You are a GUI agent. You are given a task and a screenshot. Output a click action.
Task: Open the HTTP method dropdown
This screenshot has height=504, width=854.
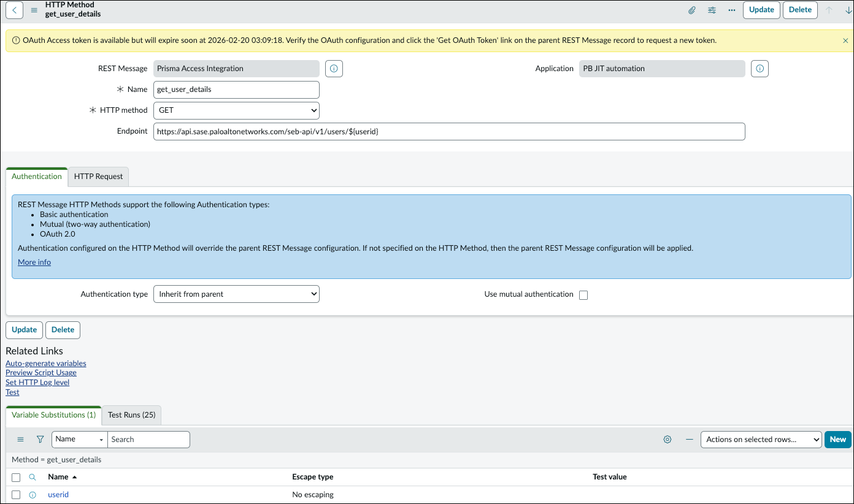pos(236,110)
